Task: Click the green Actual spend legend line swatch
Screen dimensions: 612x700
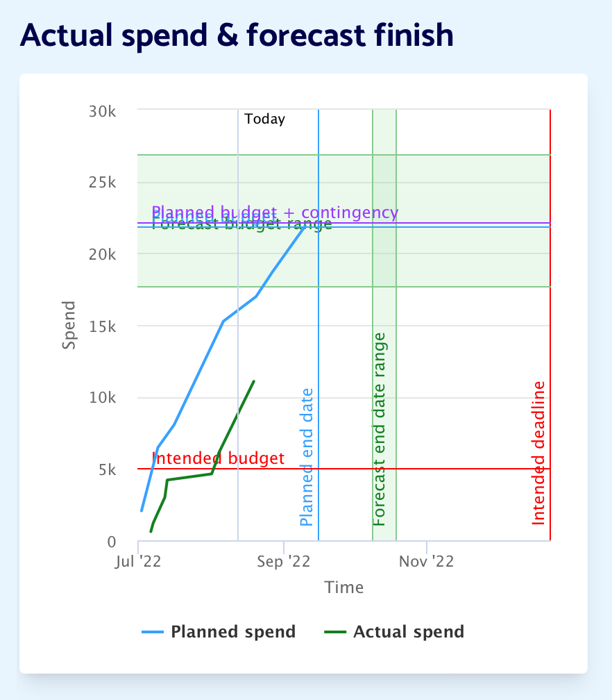Action: tap(335, 632)
